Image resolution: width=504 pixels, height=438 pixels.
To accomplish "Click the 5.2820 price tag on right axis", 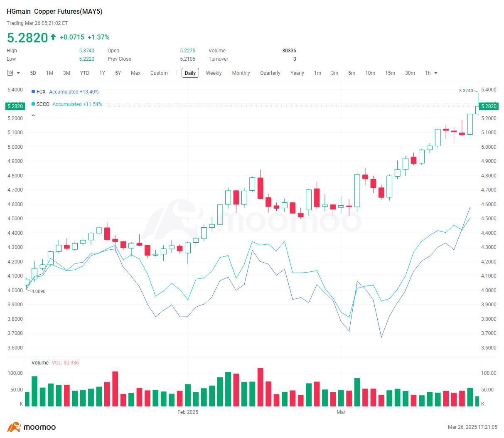I will pos(489,106).
